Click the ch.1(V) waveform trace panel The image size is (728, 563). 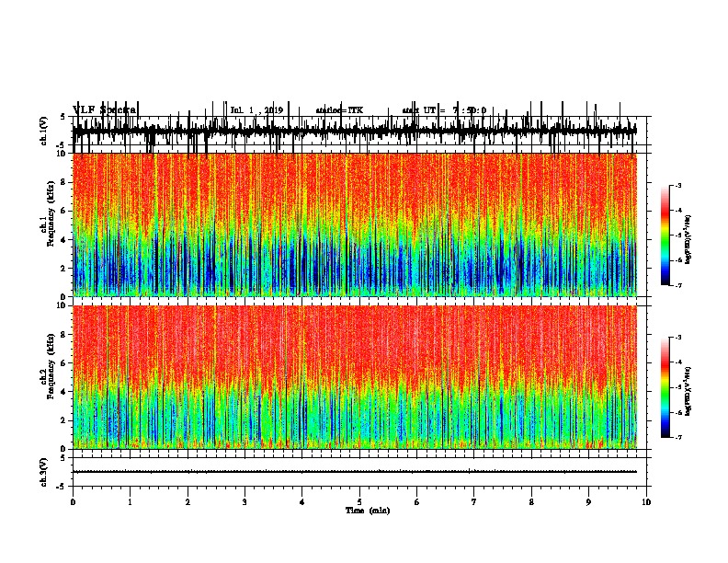coord(359,131)
